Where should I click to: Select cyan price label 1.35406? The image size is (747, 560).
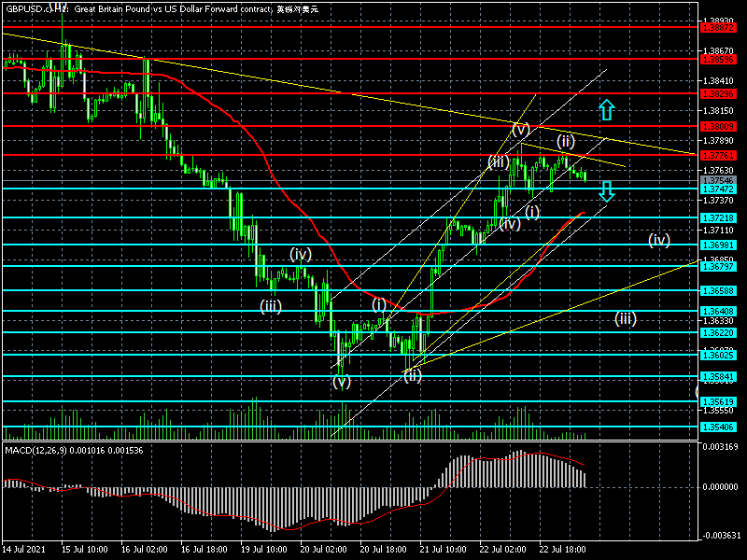pos(718,427)
